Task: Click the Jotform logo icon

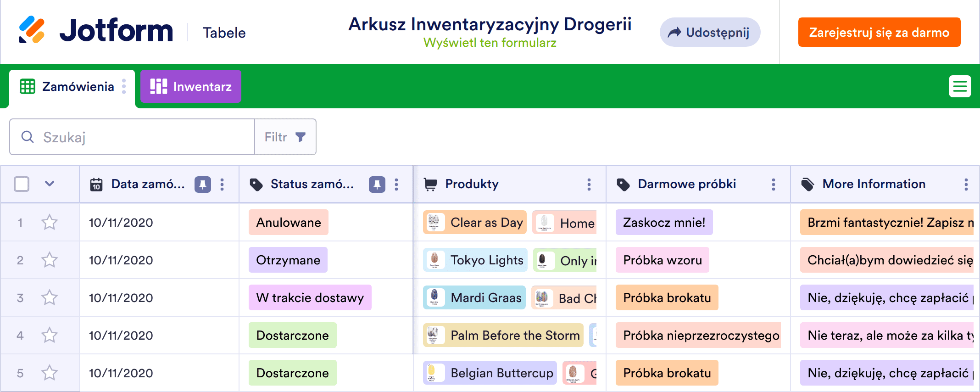Action: [x=32, y=30]
